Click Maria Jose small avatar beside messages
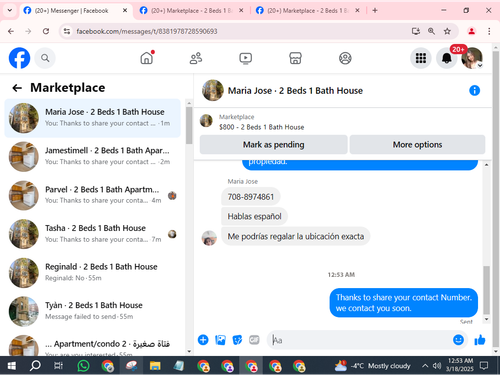 point(209,238)
